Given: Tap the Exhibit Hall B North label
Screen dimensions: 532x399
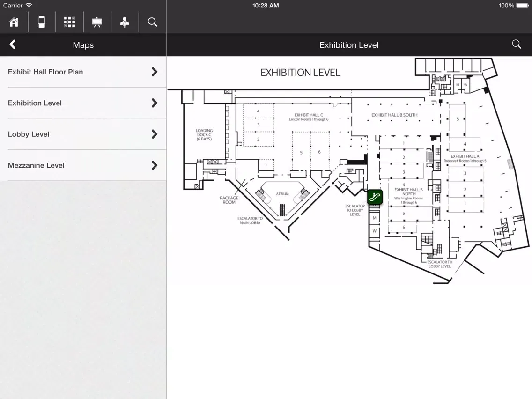Looking at the screenshot, I should tap(408, 196).
